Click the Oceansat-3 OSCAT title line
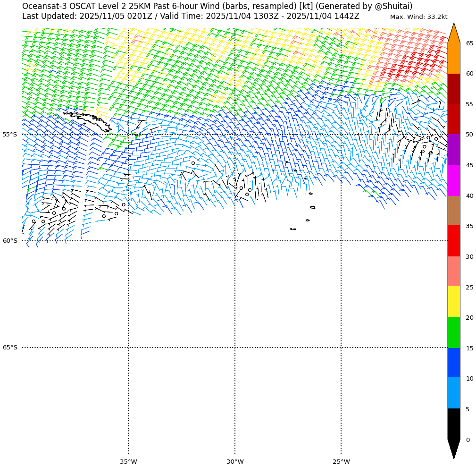Image resolution: width=476 pixels, height=467 pixels. [x=217, y=6]
